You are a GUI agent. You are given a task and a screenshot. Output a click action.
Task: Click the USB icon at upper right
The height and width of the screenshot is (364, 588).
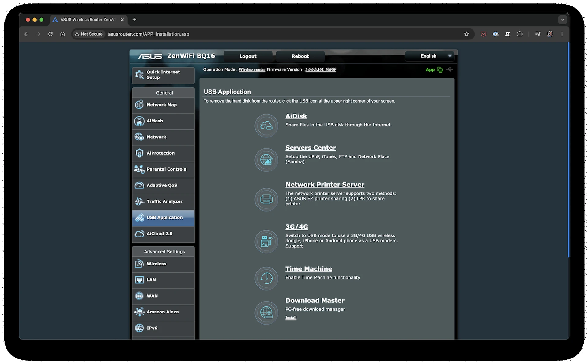(449, 69)
